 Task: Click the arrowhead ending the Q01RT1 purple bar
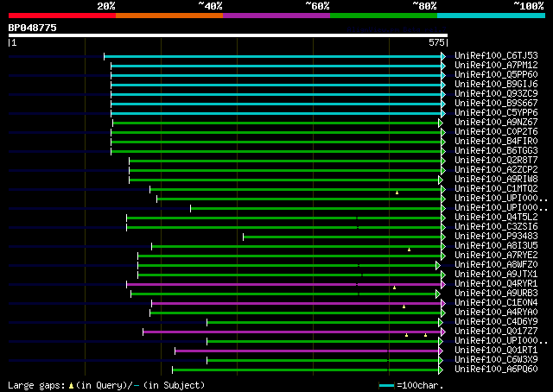tap(441, 351)
